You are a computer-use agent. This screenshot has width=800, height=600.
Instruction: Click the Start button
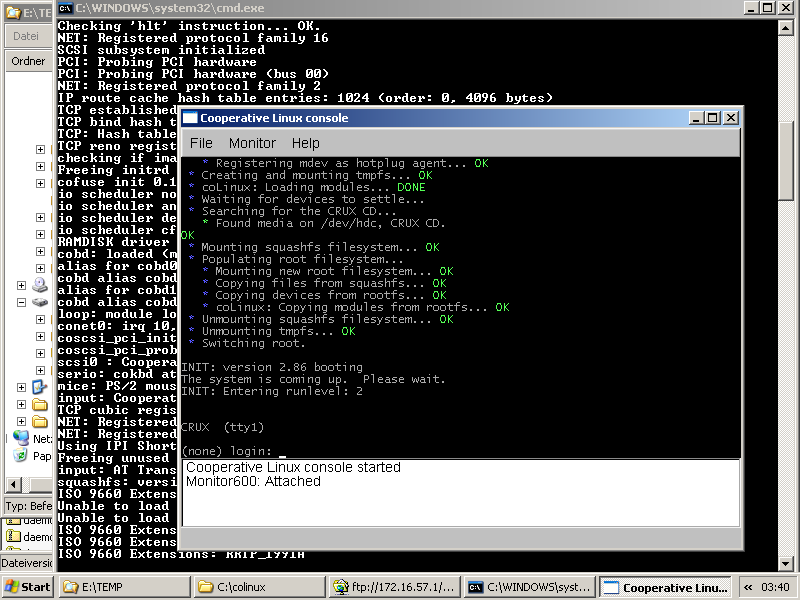pyautogui.click(x=28, y=587)
